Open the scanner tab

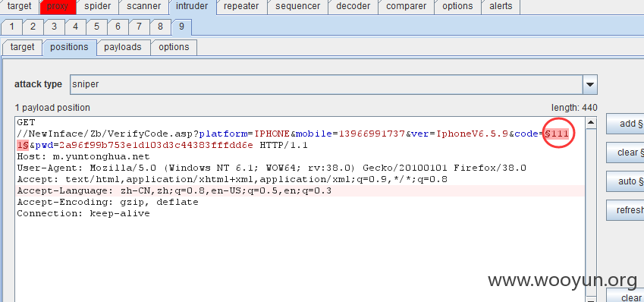(x=144, y=7)
